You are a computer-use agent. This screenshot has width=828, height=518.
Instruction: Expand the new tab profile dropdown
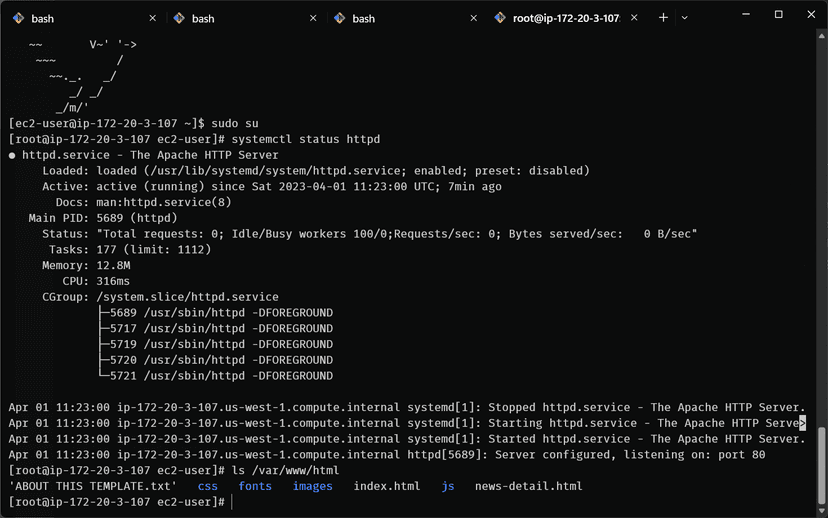point(684,18)
